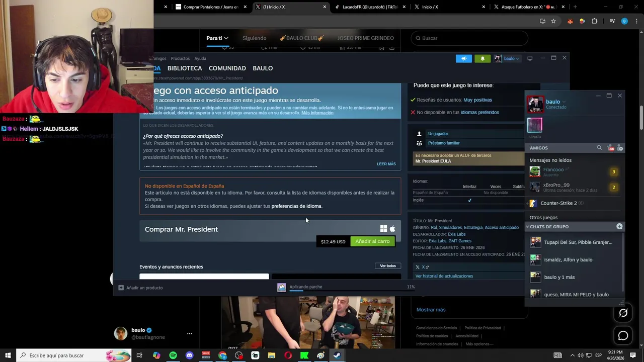Click Steam announcements megaphone icon
The width and height of the screenshot is (644, 362).
tap(464, 58)
